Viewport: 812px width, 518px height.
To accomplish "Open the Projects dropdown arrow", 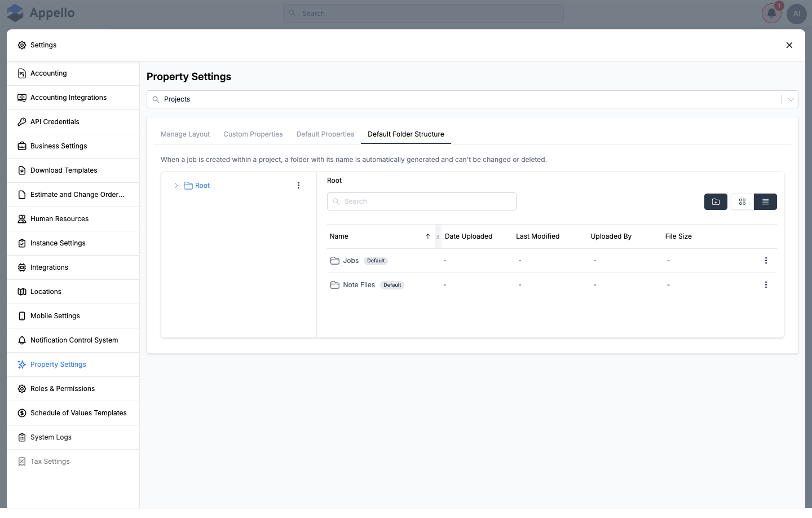I will click(791, 99).
